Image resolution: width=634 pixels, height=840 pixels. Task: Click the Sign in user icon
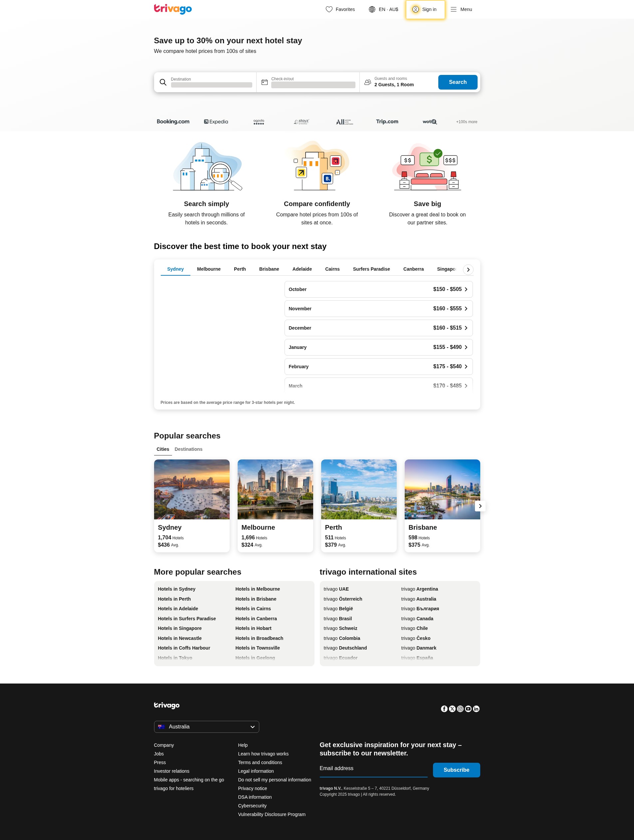tap(416, 9)
